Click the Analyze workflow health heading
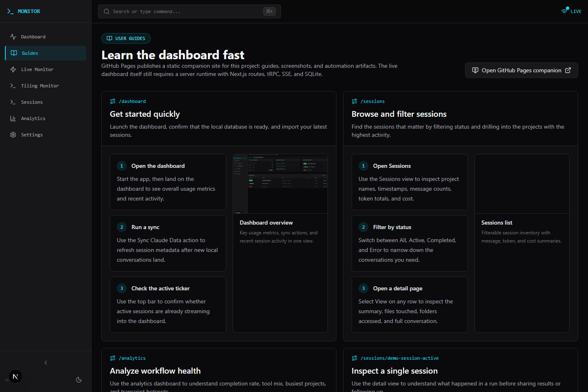The width and height of the screenshot is (588, 392). [x=155, y=371]
